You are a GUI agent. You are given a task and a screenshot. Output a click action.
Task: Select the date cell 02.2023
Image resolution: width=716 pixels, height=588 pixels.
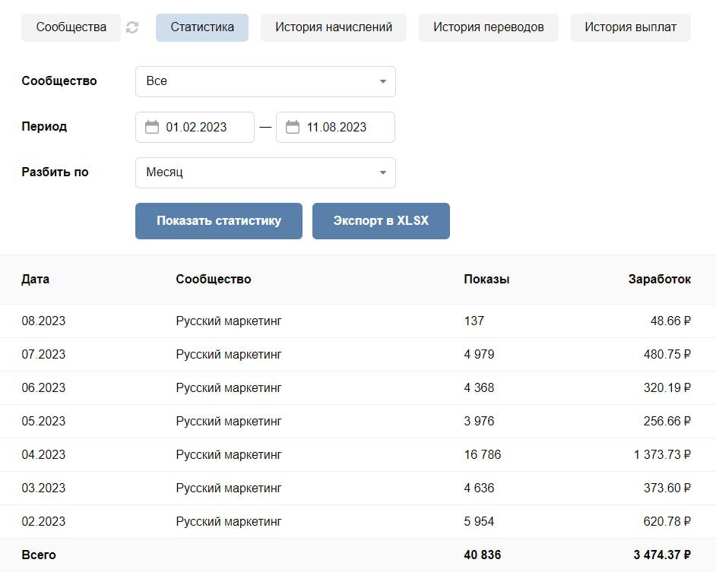[x=43, y=521]
